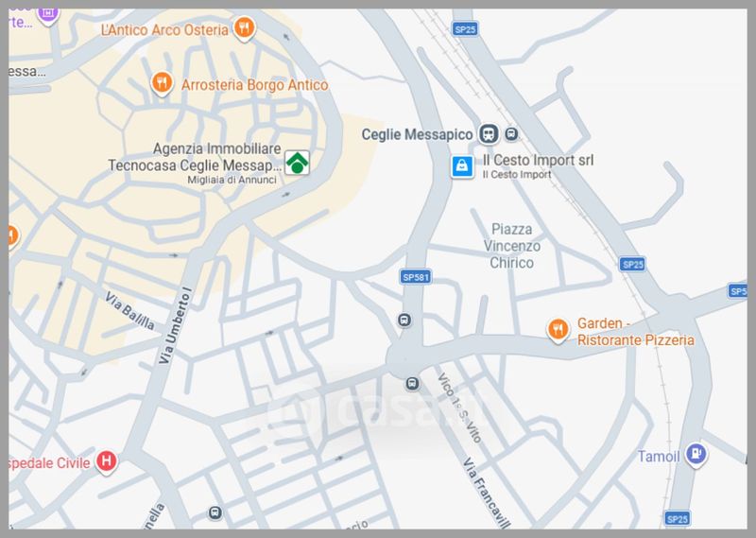Click the Garden Ristorante Pizzeria pin

(x=558, y=331)
